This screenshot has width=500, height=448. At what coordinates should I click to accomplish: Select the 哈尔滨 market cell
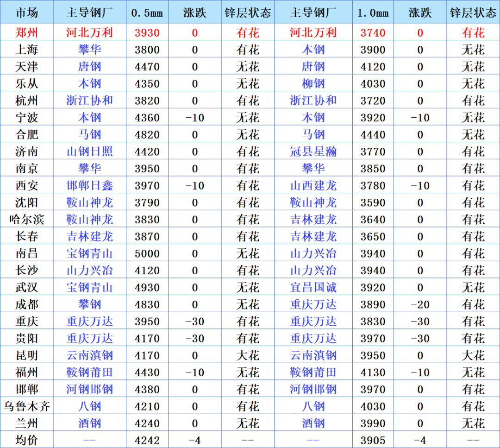[x=27, y=220]
